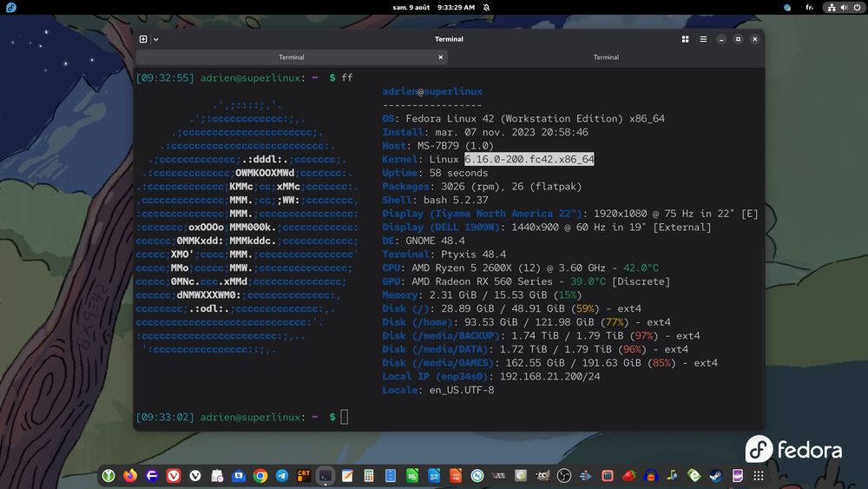Open the blue mail envelope app in dock
This screenshot has height=489, width=868.
[239, 475]
